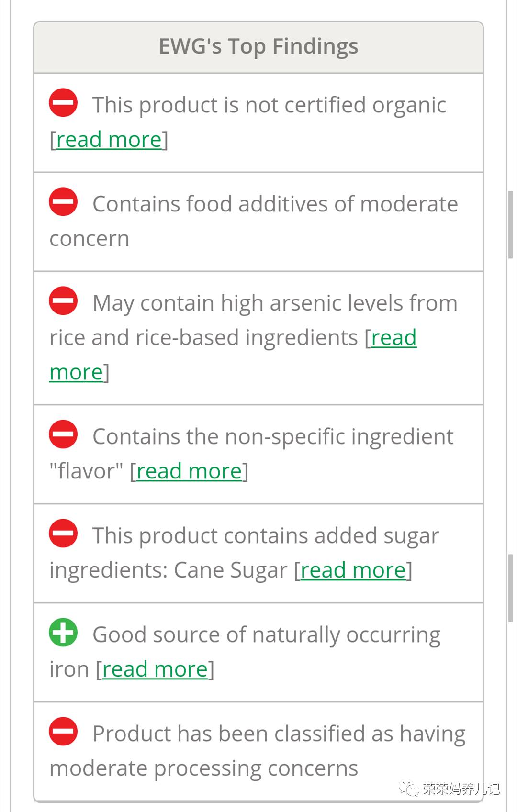
Task: Click 'This product contains added sugar' text
Action: (x=265, y=536)
